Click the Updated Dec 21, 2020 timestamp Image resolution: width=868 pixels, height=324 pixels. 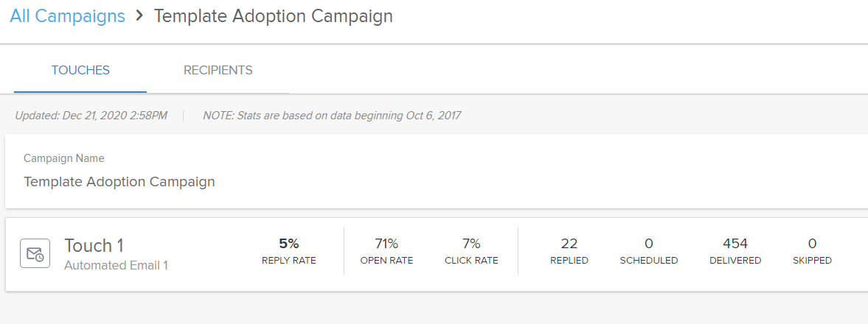91,116
